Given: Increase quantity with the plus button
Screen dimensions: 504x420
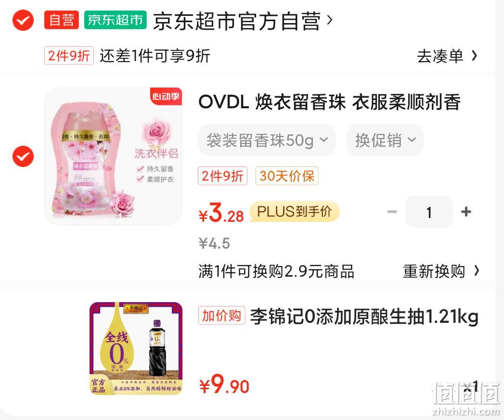Looking at the screenshot, I should [466, 212].
